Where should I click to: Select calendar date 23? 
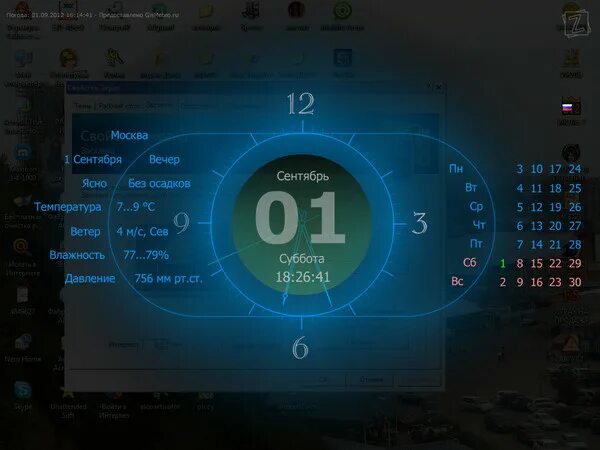coord(555,282)
